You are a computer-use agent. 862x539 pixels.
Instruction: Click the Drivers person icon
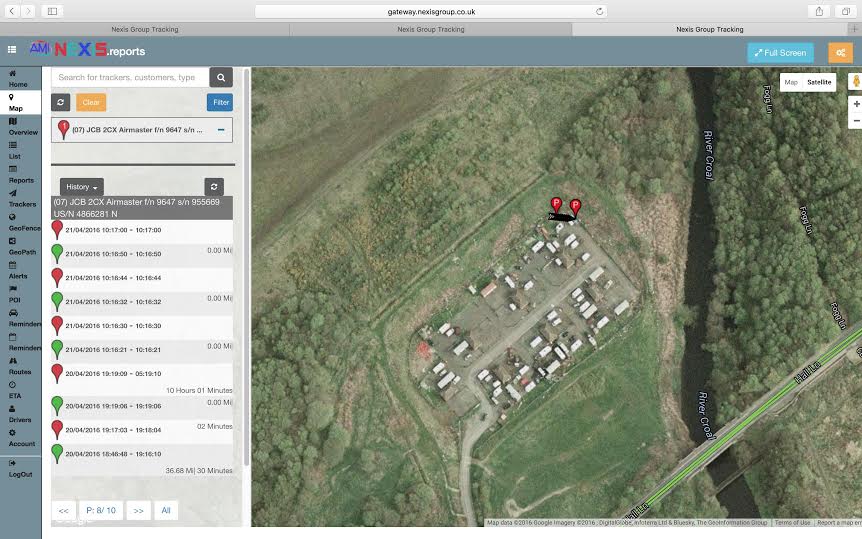coord(12,409)
